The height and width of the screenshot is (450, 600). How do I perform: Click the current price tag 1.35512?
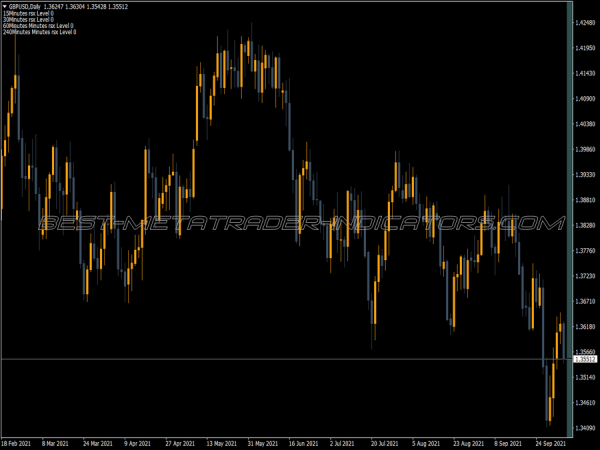584,358
